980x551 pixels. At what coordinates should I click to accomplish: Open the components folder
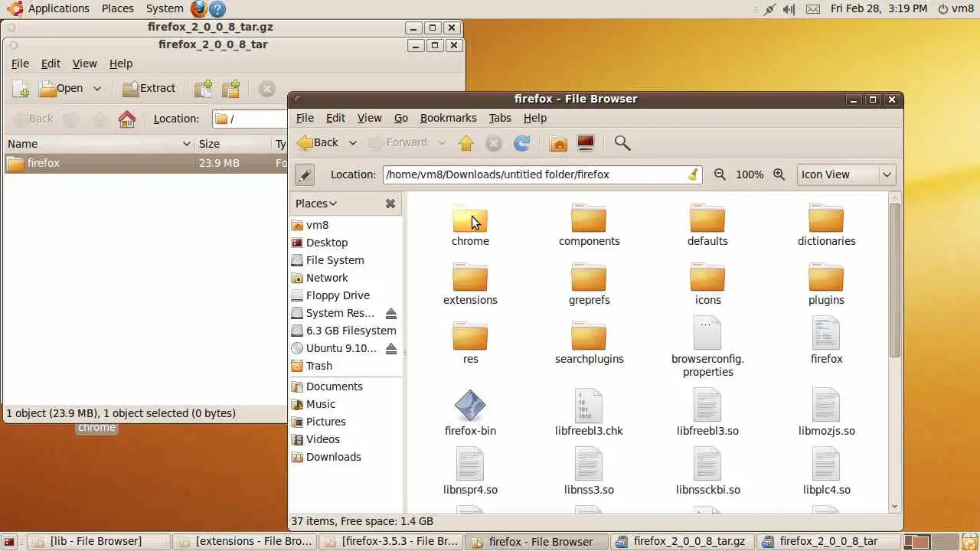tap(589, 226)
